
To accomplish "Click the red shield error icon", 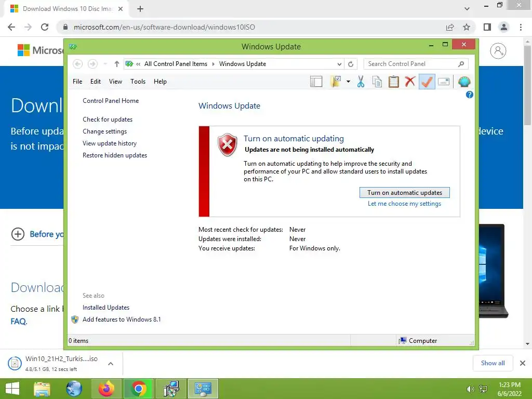I will tap(228, 145).
